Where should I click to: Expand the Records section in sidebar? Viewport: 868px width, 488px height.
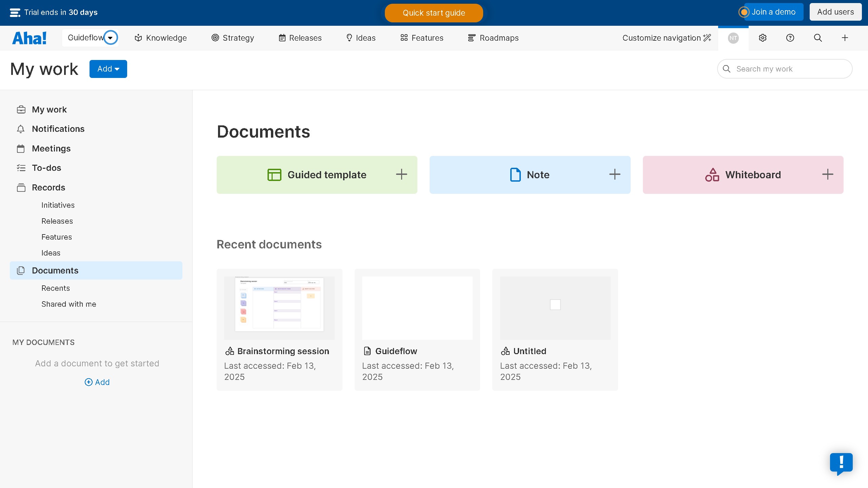click(48, 187)
